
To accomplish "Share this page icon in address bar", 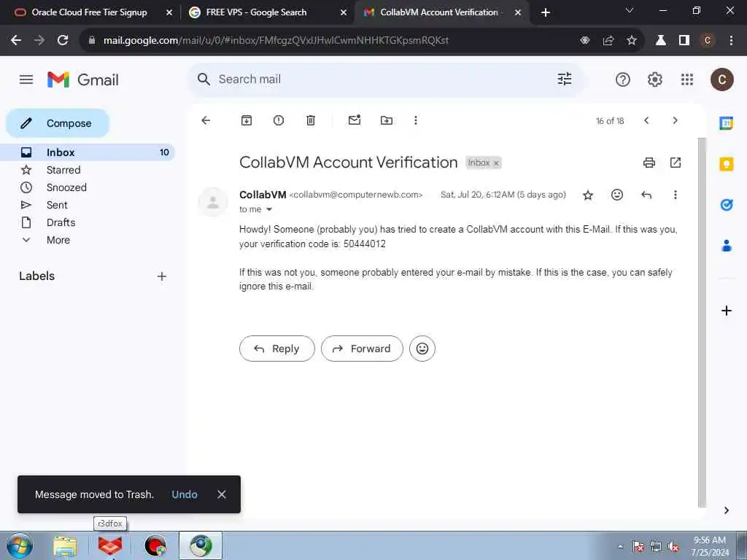I will (608, 41).
